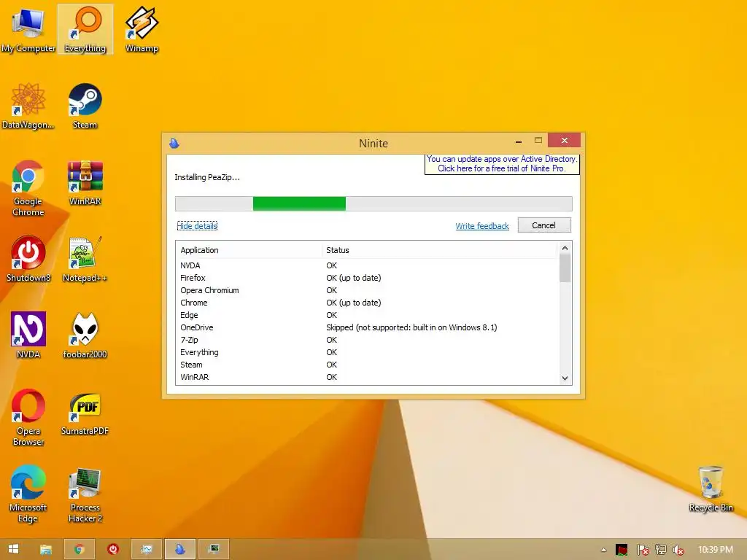Select the Steam row in details list
Image resolution: width=747 pixels, height=560 pixels.
tap(368, 365)
